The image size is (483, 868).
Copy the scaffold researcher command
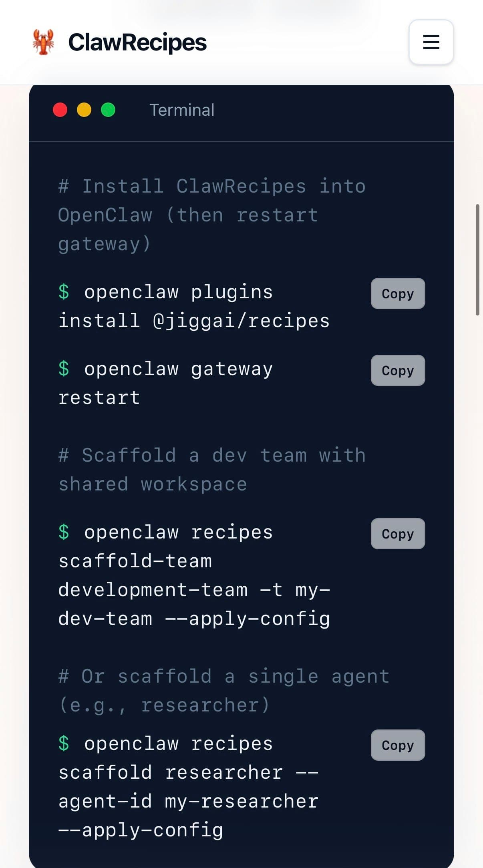click(x=397, y=745)
